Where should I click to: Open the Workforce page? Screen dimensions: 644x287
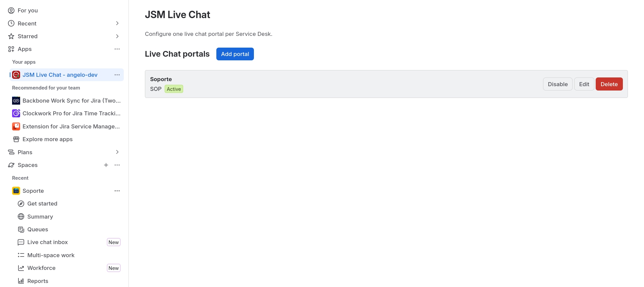click(42, 268)
